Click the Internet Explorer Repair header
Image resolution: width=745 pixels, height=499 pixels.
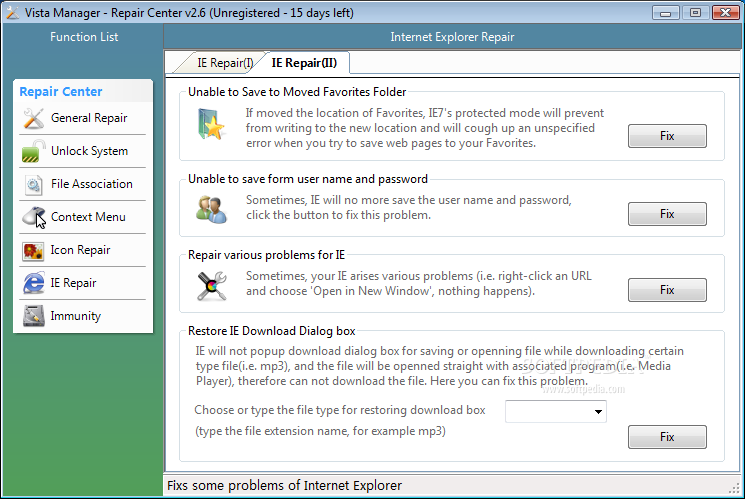[x=452, y=37]
